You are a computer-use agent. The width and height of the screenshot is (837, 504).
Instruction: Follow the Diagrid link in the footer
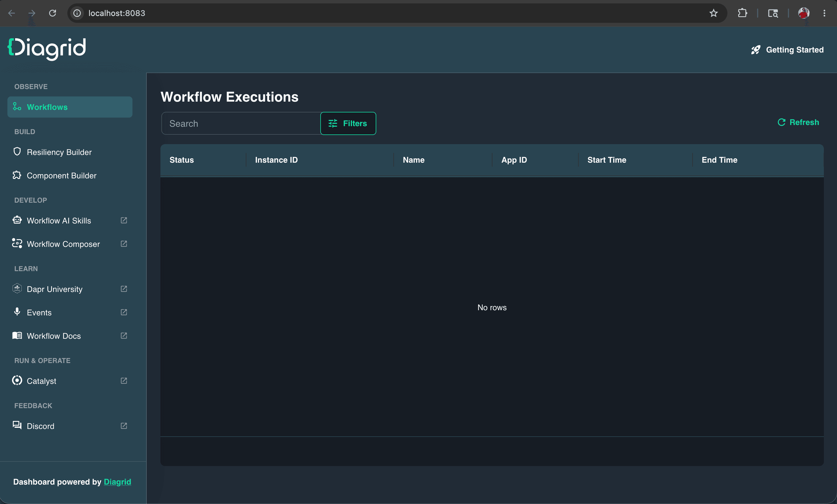pyautogui.click(x=118, y=482)
